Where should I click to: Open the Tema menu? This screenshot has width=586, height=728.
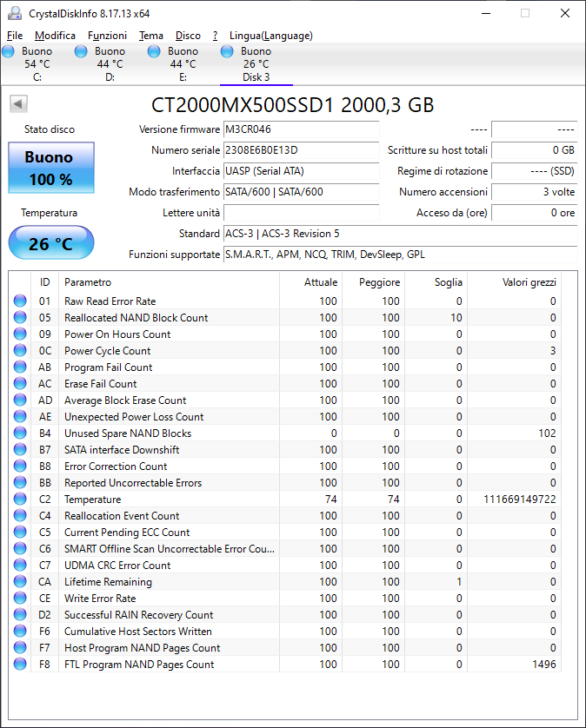(x=151, y=36)
